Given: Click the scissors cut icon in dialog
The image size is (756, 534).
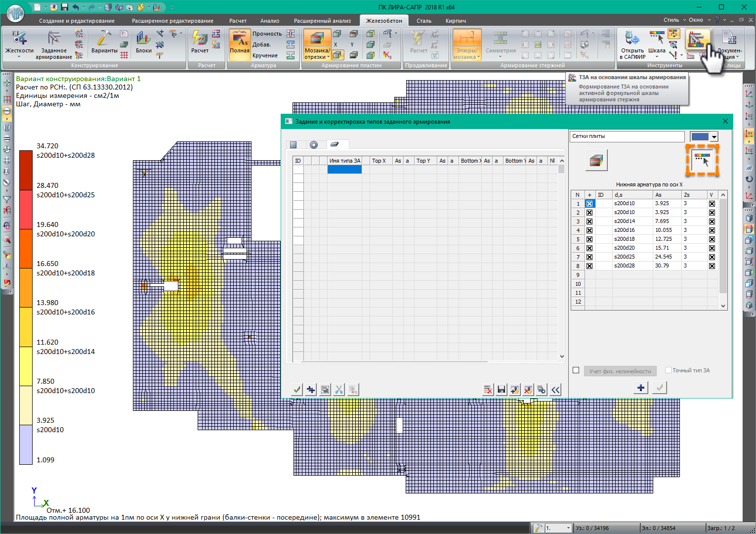Looking at the screenshot, I should (x=338, y=390).
